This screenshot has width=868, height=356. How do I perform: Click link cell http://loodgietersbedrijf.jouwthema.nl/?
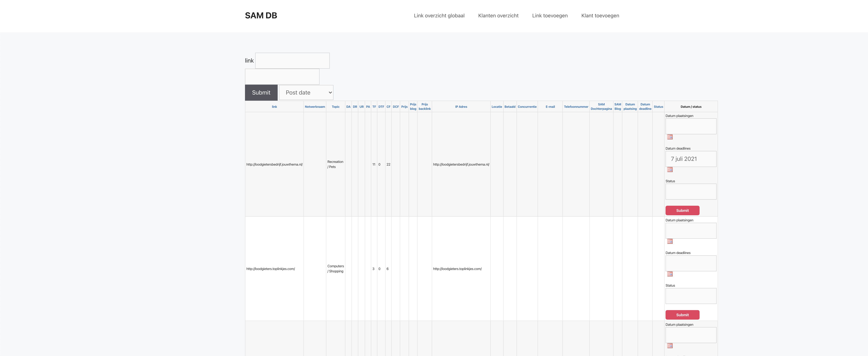tap(274, 164)
